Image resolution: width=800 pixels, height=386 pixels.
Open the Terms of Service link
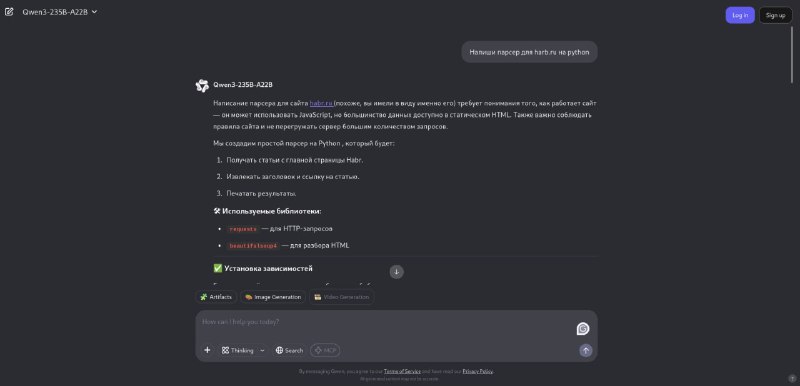coord(402,371)
